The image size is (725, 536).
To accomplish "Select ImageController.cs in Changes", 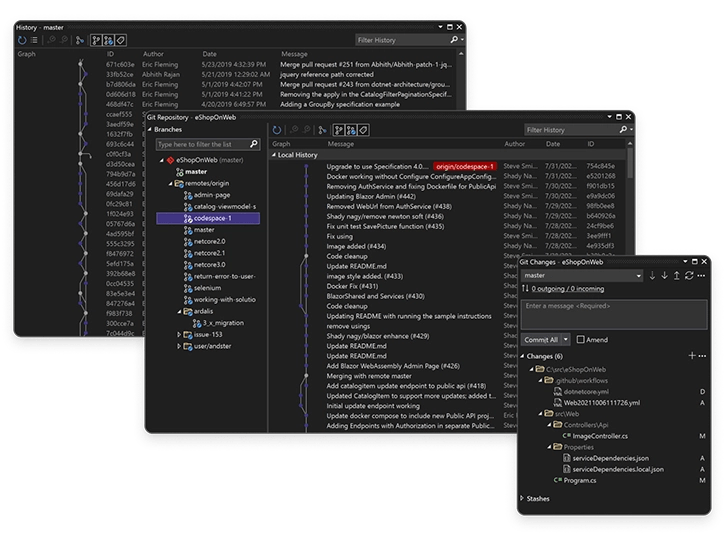I will pyautogui.click(x=600, y=436).
